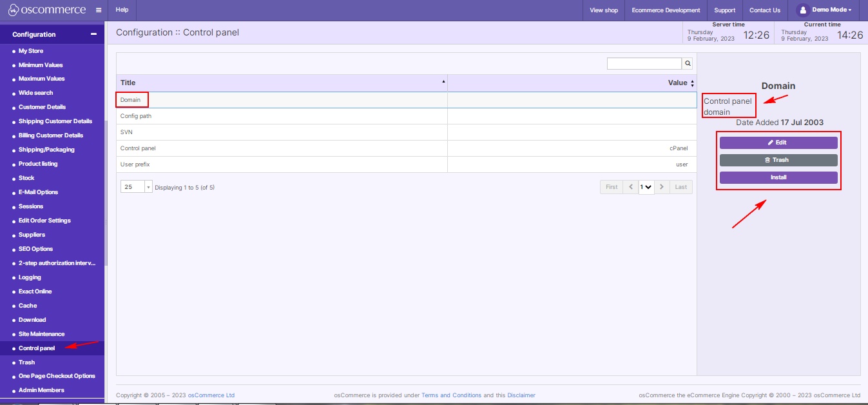
Task: Open the Terms and Conditions link
Action: [451, 395]
